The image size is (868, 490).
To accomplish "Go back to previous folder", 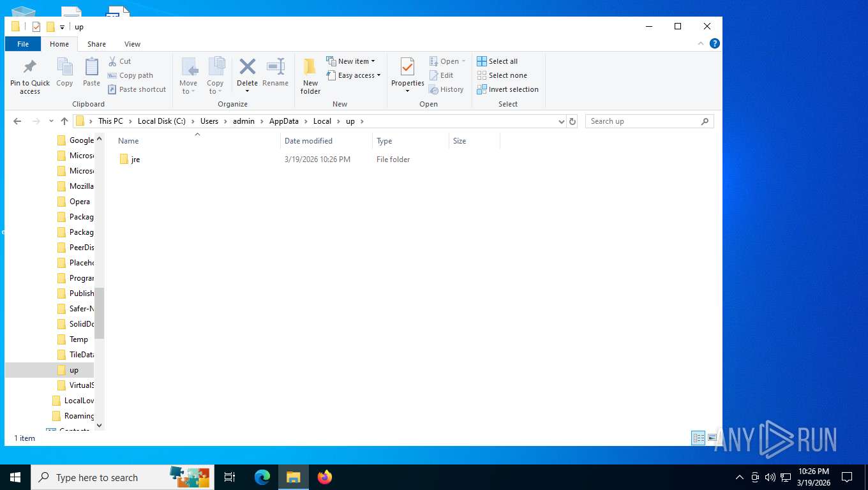I will point(17,121).
